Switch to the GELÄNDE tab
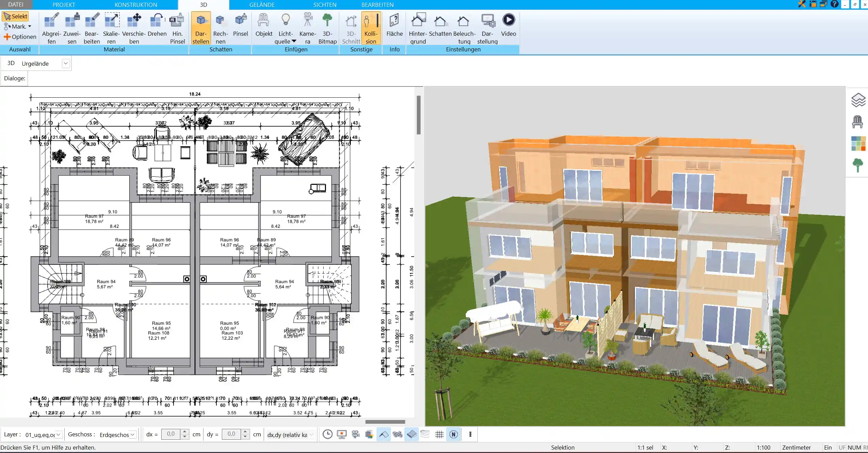Screen dimensions: 868x453 pos(262,5)
